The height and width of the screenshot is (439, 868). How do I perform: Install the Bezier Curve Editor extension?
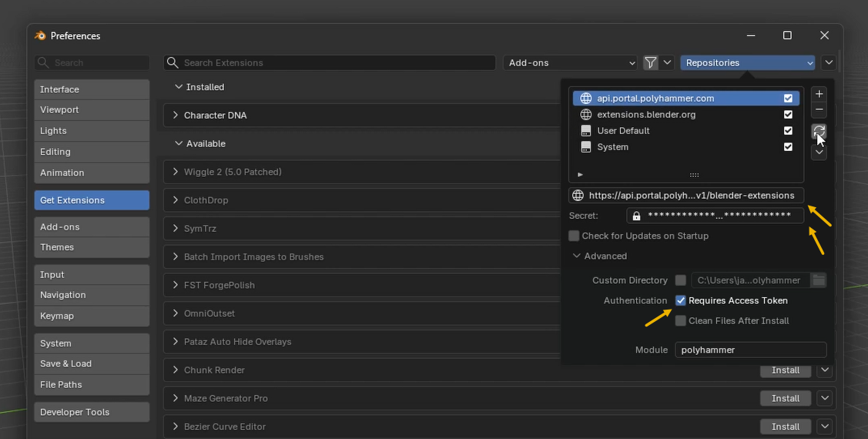[x=786, y=426]
